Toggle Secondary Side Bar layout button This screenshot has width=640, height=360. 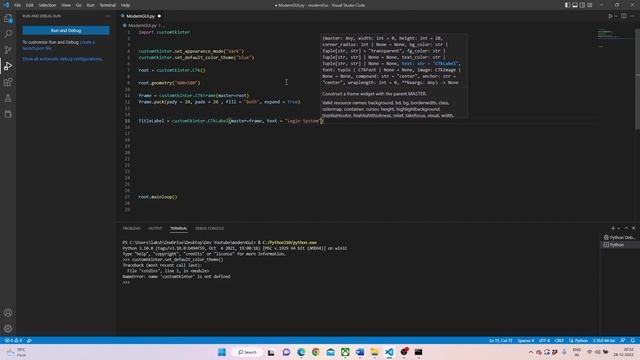point(582,5)
